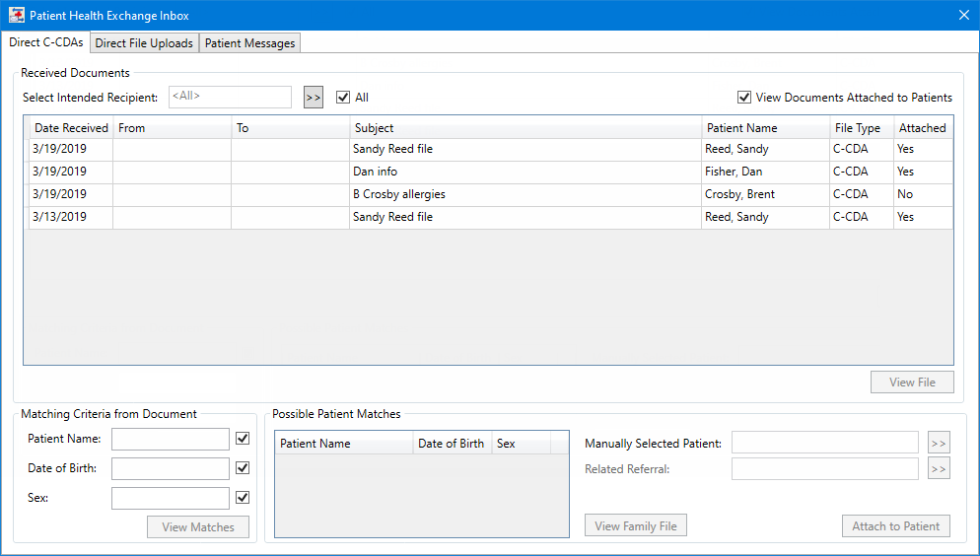Sort by Date Received column header
The height and width of the screenshot is (556, 980).
[71, 127]
